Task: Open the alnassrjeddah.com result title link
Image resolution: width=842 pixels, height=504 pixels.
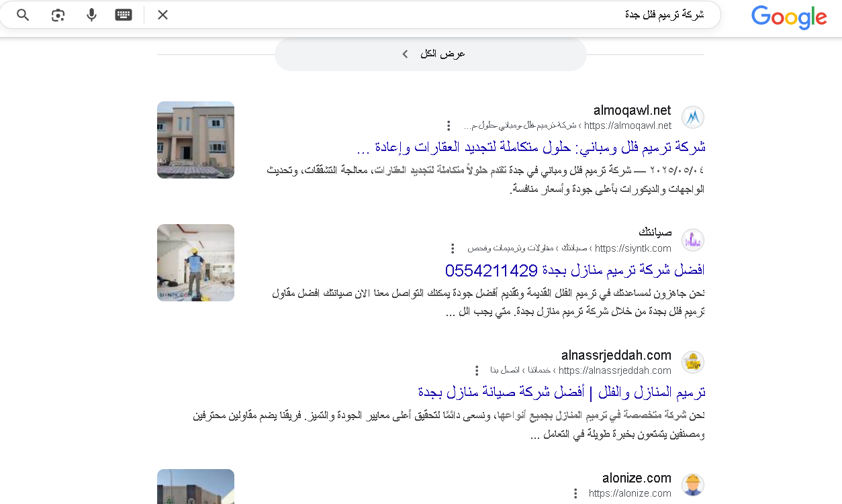Action: click(561, 392)
